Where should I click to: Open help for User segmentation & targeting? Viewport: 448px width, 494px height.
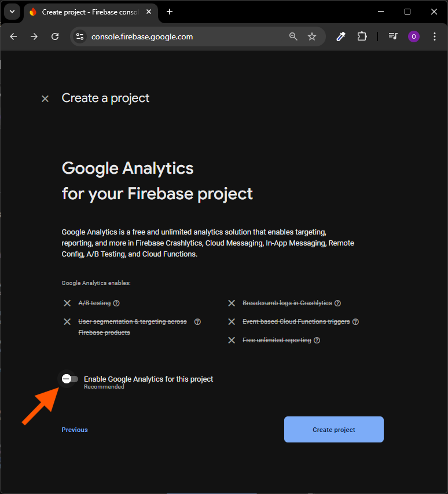click(197, 321)
